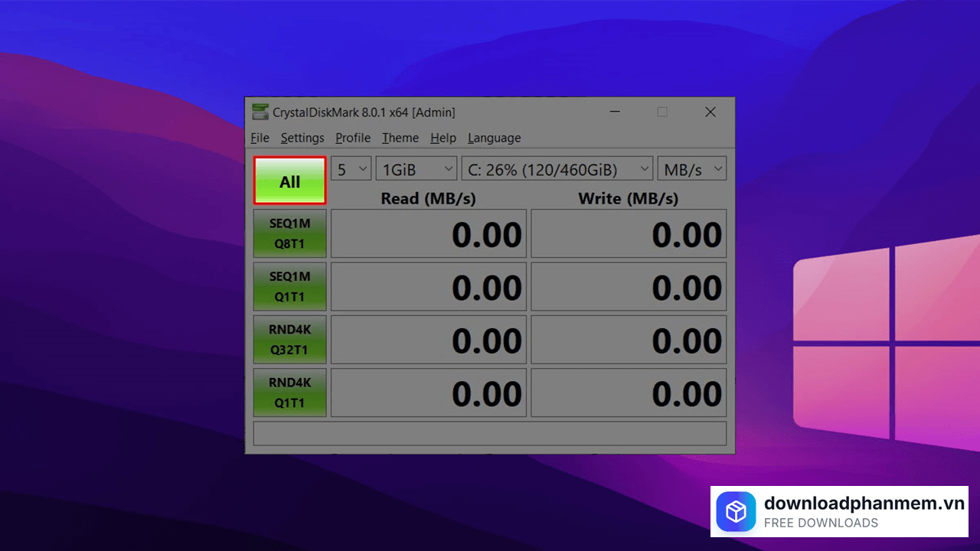Image resolution: width=980 pixels, height=551 pixels.
Task: Expand the 1GiB test size dropdown
Action: coord(416,169)
